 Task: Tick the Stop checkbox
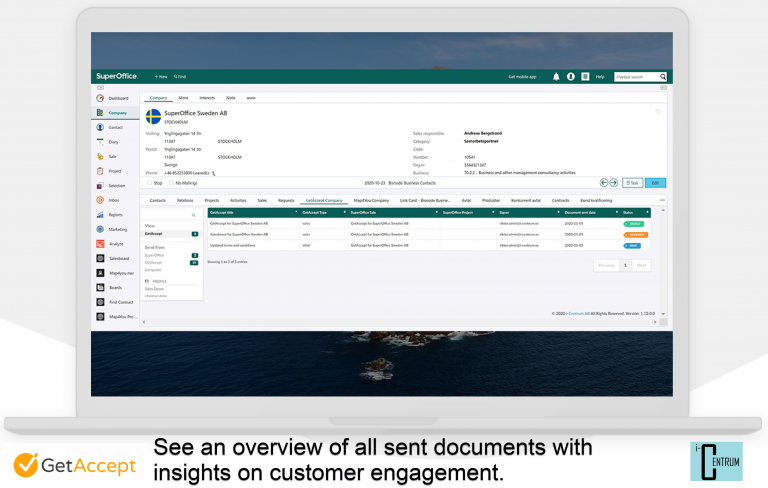(149, 183)
